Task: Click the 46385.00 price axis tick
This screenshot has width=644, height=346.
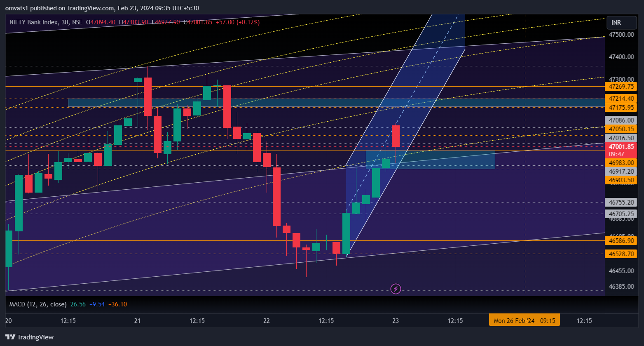Action: point(621,286)
